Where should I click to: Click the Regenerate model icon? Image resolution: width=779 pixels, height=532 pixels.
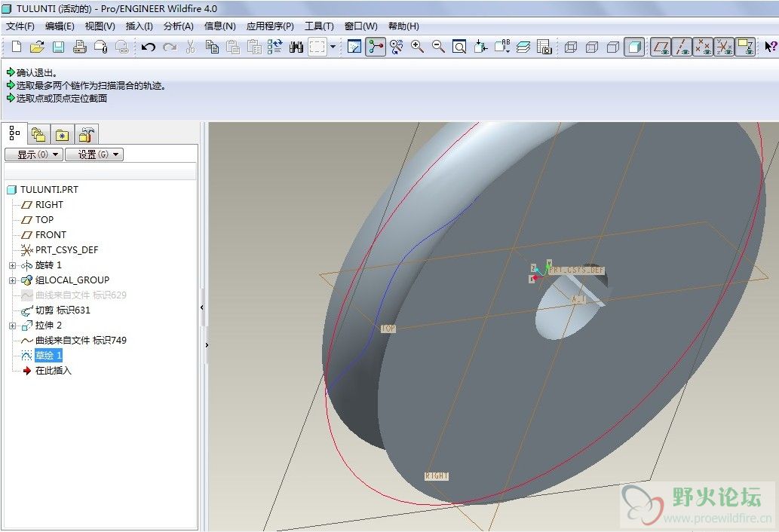(x=274, y=47)
